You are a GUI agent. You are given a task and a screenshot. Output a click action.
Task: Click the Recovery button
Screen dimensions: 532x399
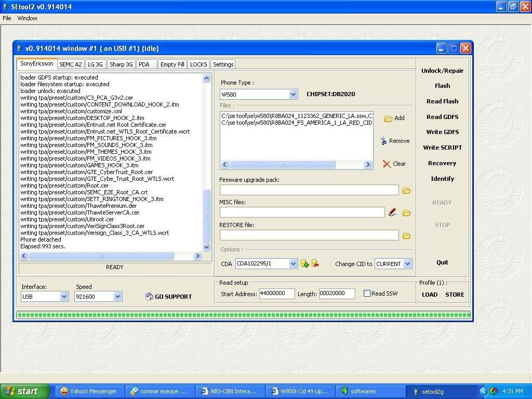coord(443,163)
